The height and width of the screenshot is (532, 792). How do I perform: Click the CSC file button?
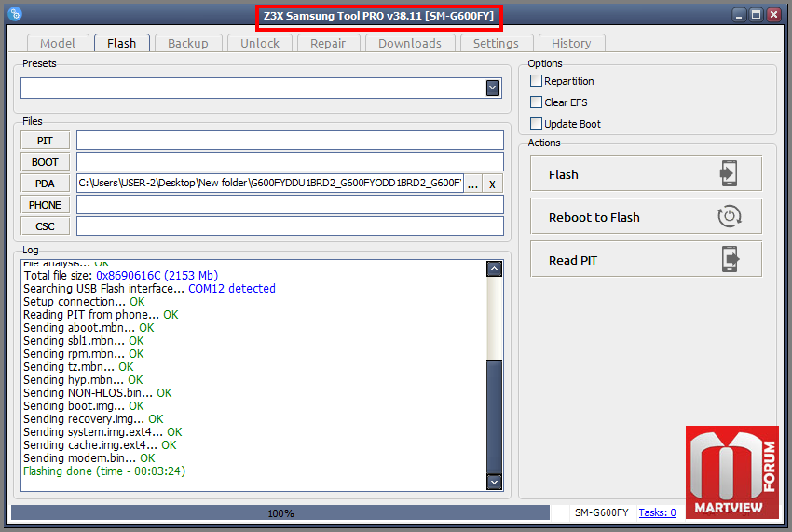[45, 226]
